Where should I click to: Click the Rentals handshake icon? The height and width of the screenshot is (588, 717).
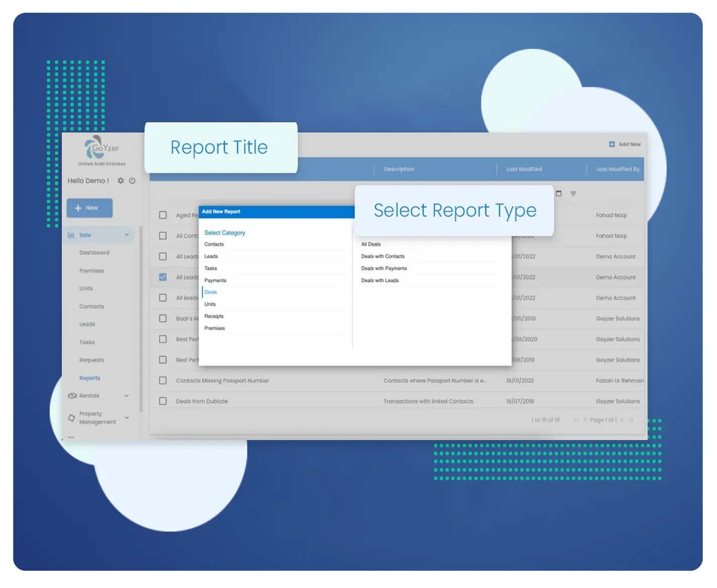click(x=72, y=396)
